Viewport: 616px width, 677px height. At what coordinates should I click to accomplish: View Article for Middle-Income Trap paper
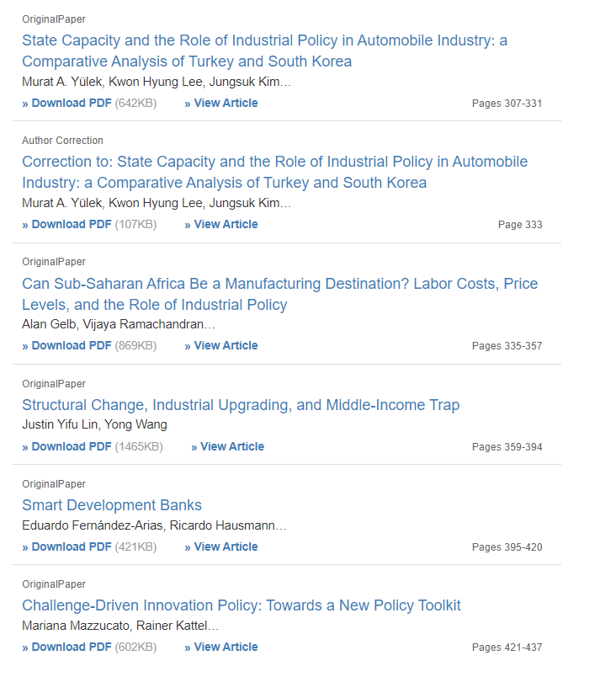231,447
